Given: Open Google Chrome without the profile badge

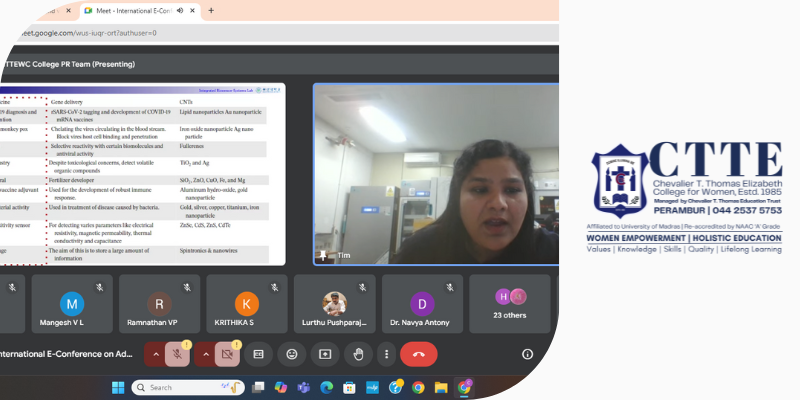Looking at the screenshot, I should [418, 388].
